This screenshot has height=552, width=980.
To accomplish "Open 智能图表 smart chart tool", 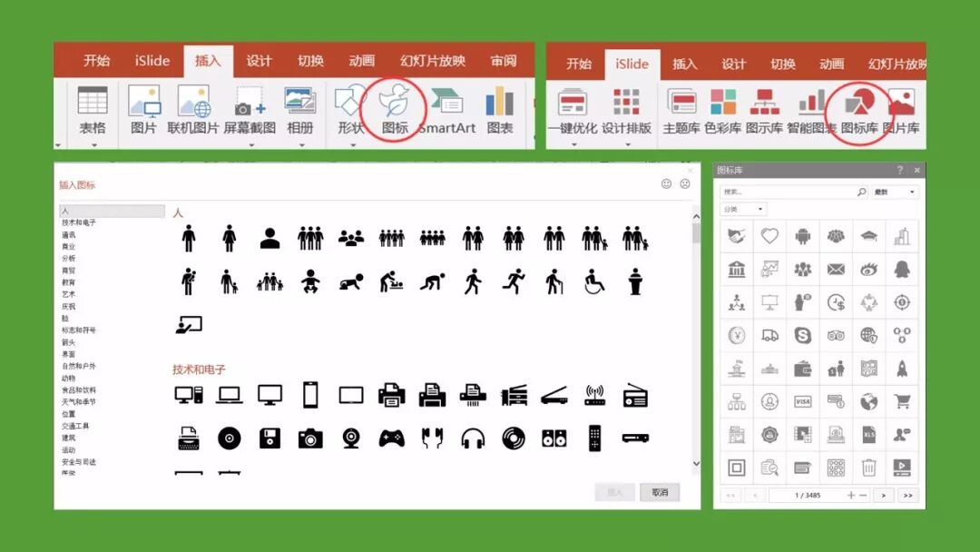I will [x=810, y=112].
